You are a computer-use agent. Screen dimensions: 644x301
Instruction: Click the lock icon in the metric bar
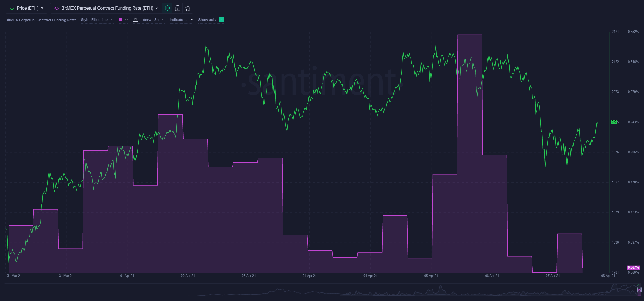[x=177, y=8]
